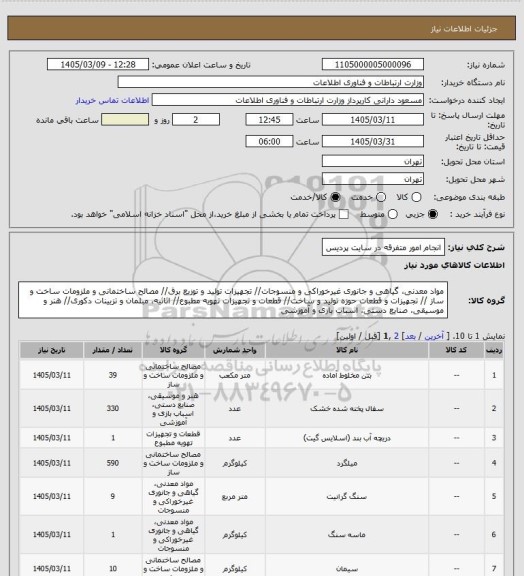The image size is (524, 576).
Task: Click the ماسه سنگ item name
Action: (x=347, y=534)
